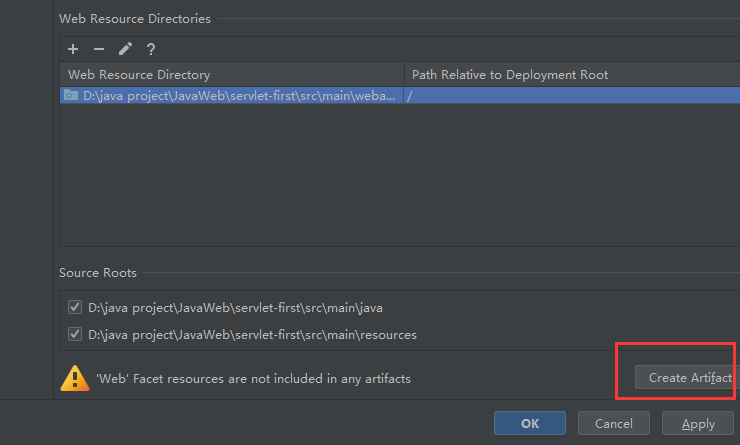Click the minus icon to remove selected directory
The image size is (740, 445).
[x=98, y=49]
